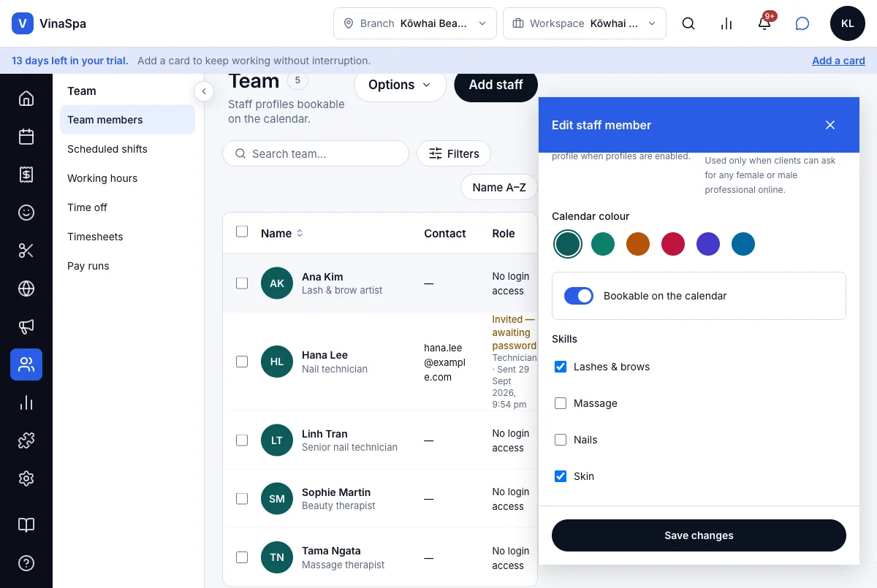Image resolution: width=877 pixels, height=588 pixels.
Task: Toggle Bookable on the calendar switch
Action: 579,296
